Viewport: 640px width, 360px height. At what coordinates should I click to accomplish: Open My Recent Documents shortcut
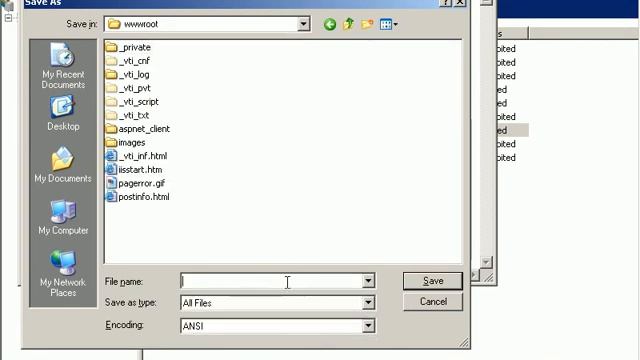click(63, 66)
